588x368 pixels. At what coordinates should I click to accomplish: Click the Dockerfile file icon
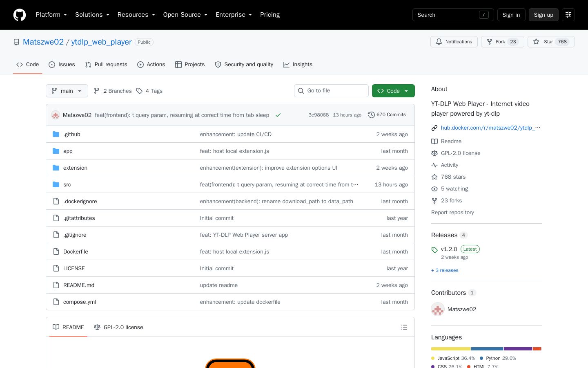point(56,251)
